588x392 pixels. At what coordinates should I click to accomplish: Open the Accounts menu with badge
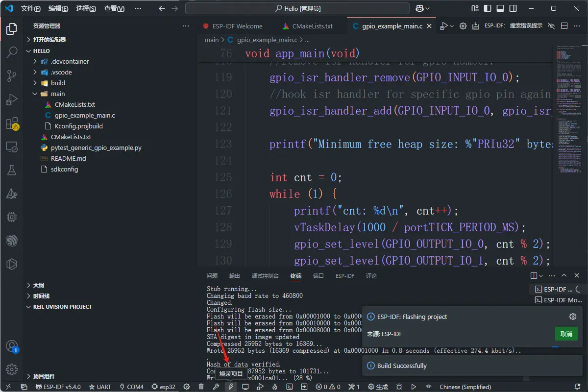pyautogui.click(x=12, y=346)
